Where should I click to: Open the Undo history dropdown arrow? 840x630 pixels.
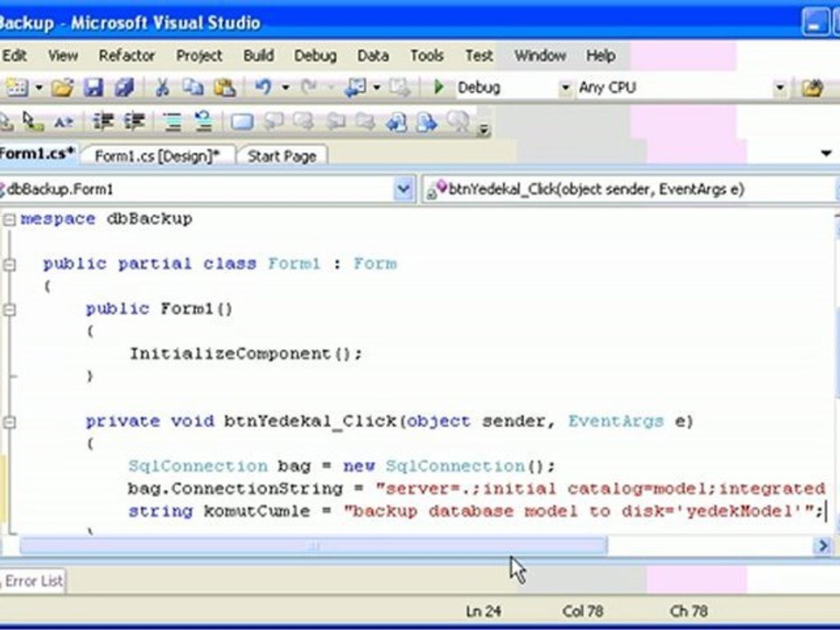[x=285, y=87]
